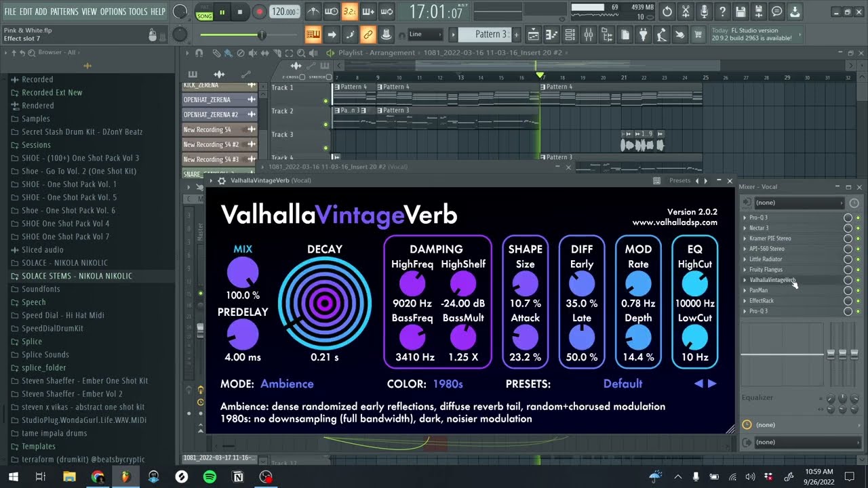Toggle Fruity Flangus enable LED
Screen dimensions: 868x488
858,270
